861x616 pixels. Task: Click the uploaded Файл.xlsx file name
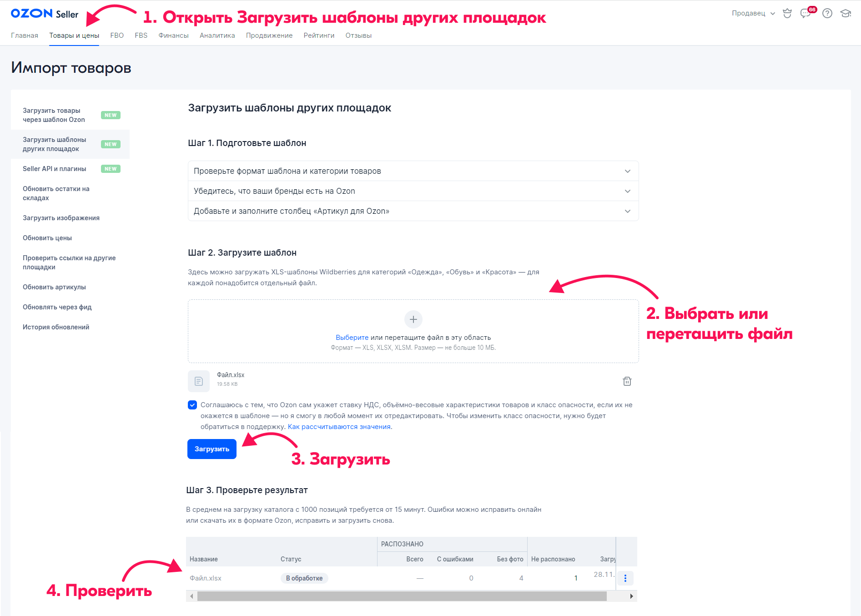click(x=231, y=375)
